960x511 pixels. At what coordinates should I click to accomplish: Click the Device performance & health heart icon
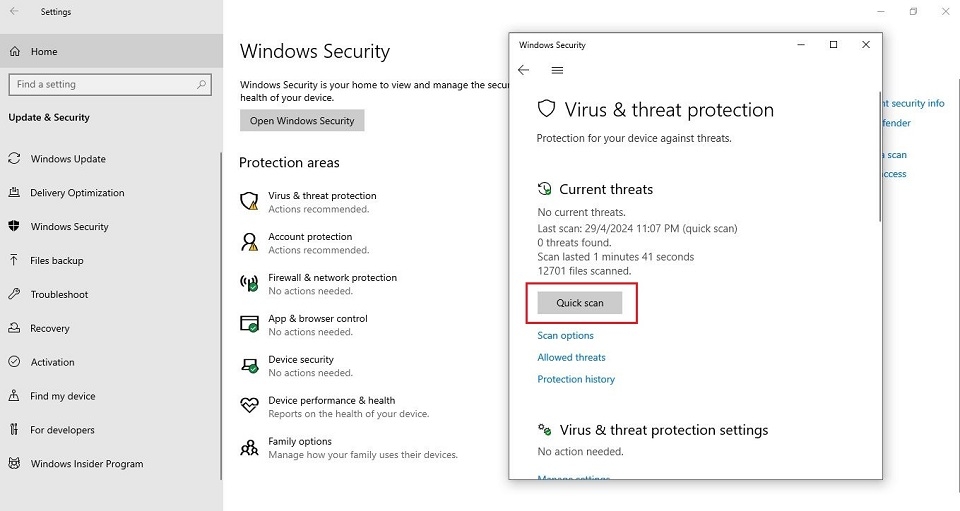(249, 406)
